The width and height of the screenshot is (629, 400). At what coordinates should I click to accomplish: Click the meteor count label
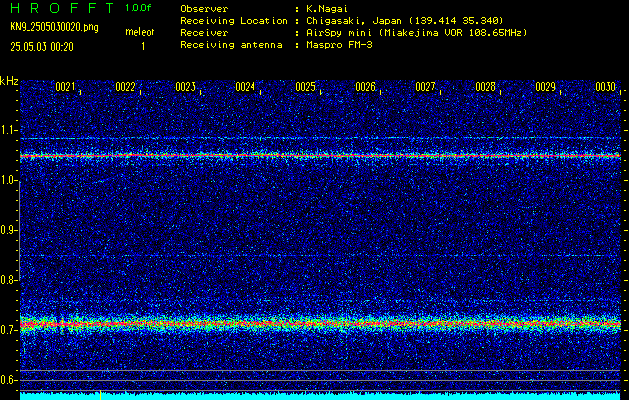pyautogui.click(x=140, y=32)
